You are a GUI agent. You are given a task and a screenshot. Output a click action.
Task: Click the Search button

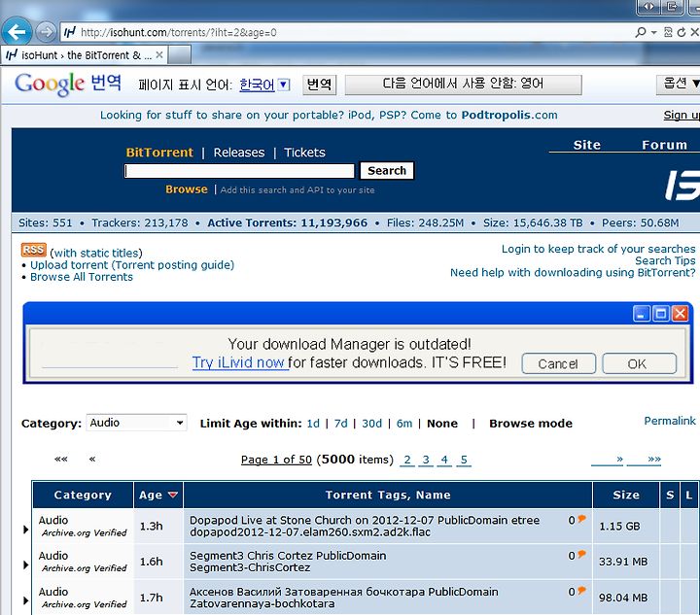[387, 170]
